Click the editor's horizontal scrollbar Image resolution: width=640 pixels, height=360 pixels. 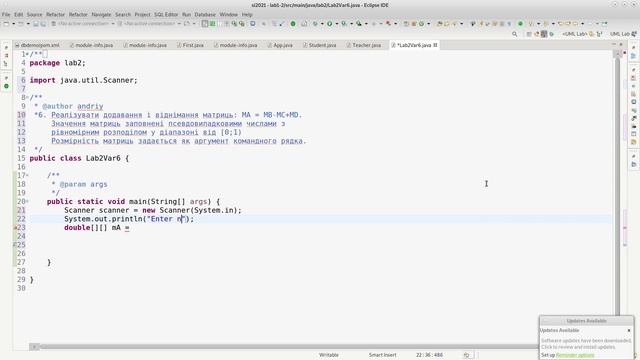point(288,347)
